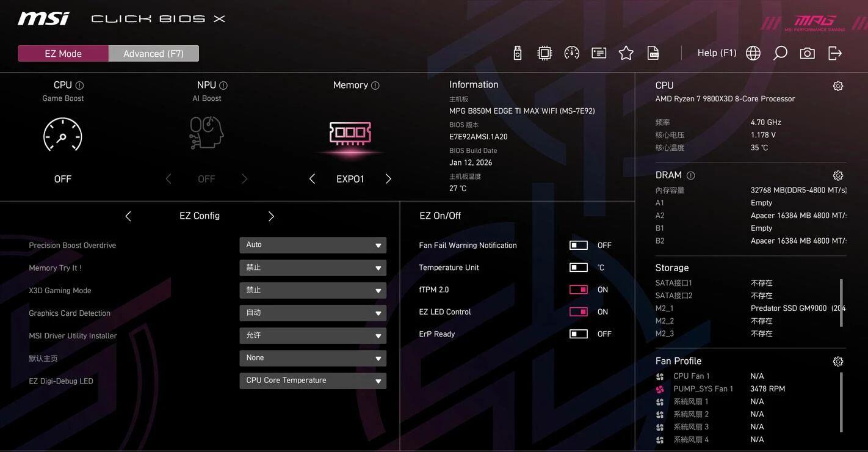Click the info icon beside Memory heading
Image resolution: width=868 pixels, height=452 pixels.
pyautogui.click(x=375, y=86)
